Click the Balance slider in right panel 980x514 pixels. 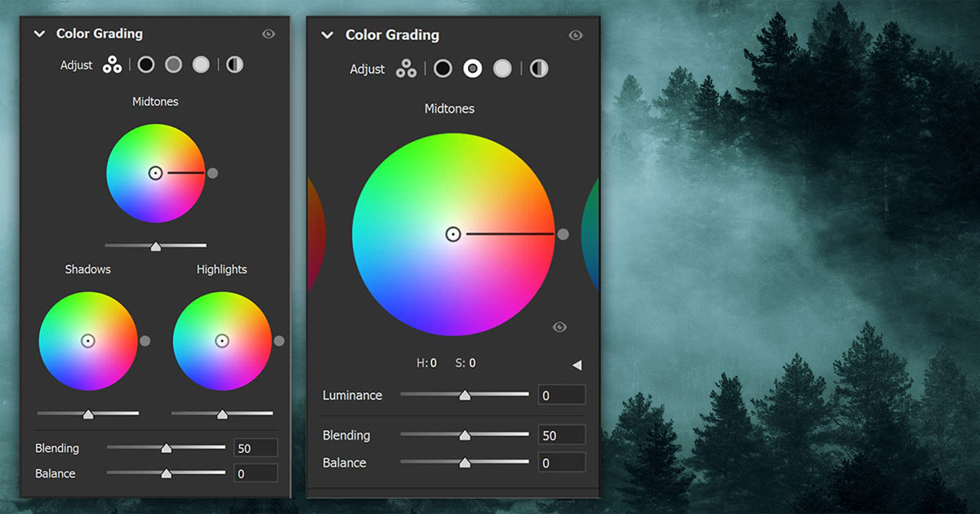pyautogui.click(x=465, y=463)
